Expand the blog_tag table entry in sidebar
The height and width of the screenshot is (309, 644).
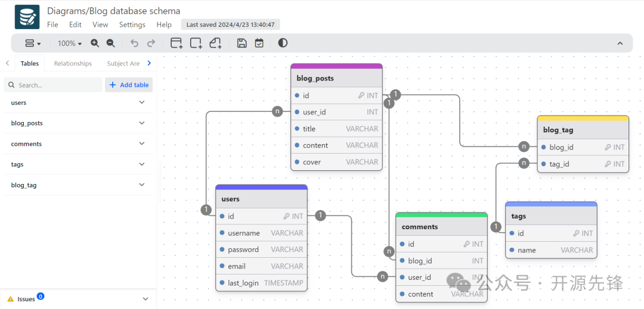point(78,185)
